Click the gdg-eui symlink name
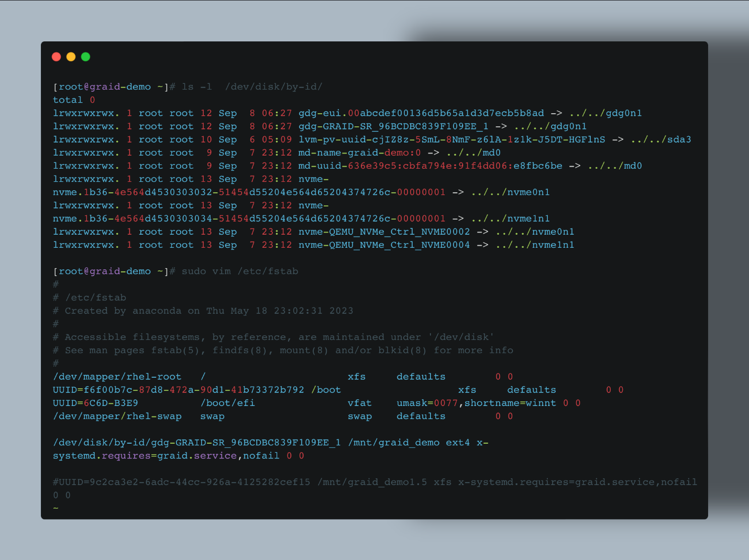The width and height of the screenshot is (749, 560). pyautogui.click(x=421, y=113)
